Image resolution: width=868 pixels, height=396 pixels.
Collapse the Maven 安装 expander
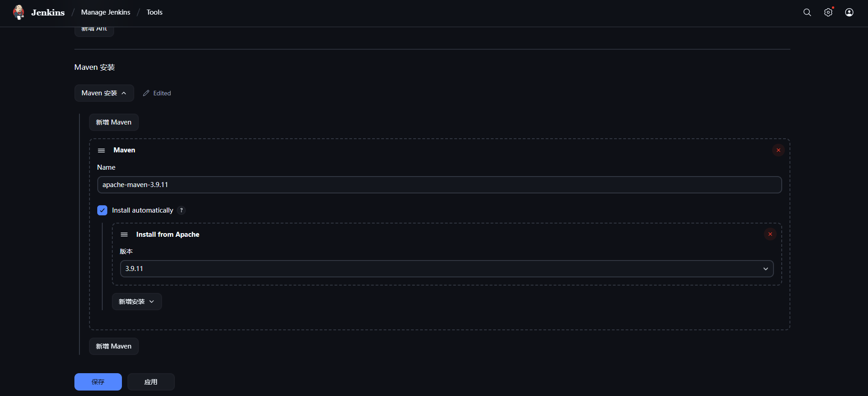(x=104, y=93)
